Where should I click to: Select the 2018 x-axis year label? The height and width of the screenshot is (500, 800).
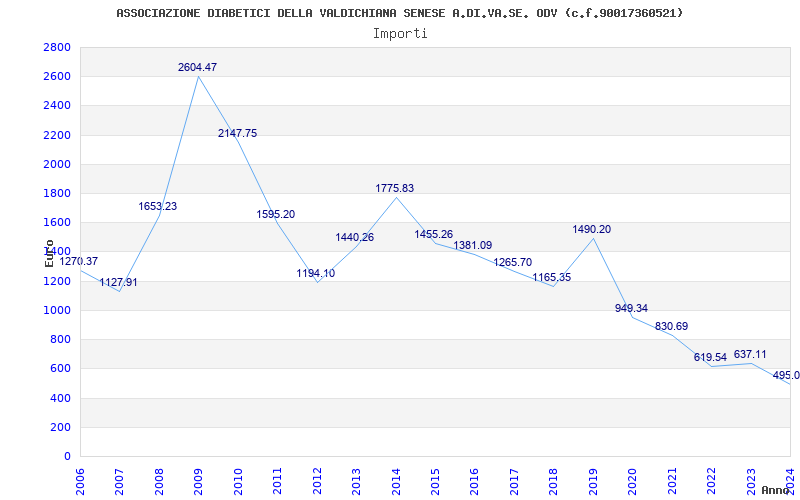tap(554, 481)
